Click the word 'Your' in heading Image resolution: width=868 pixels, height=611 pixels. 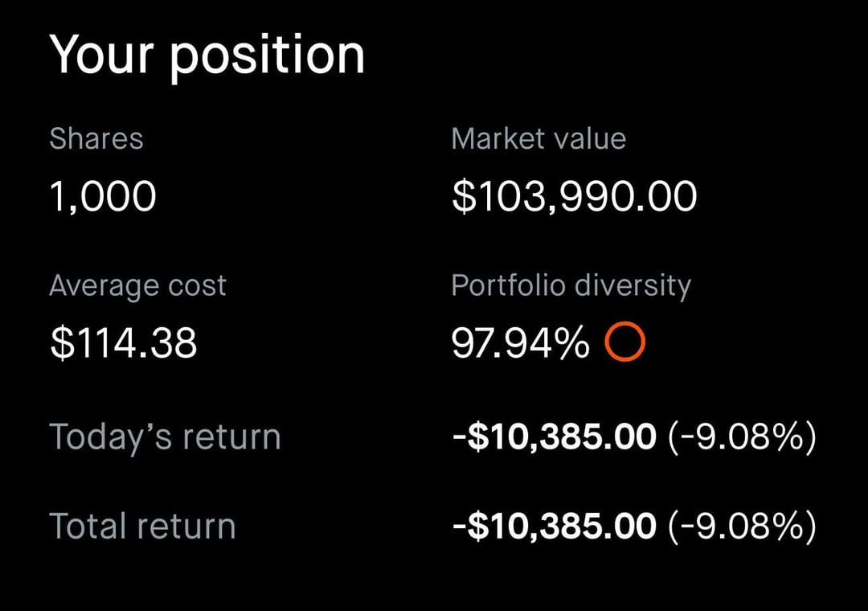click(x=104, y=55)
